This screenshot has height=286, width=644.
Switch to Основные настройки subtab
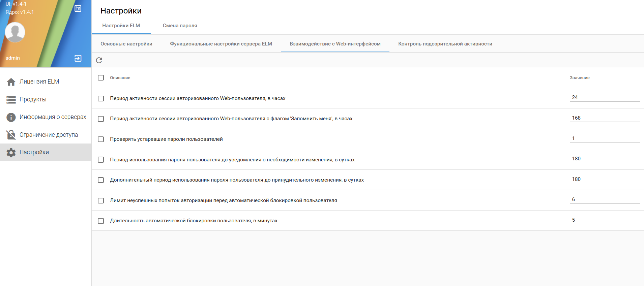pos(126,44)
